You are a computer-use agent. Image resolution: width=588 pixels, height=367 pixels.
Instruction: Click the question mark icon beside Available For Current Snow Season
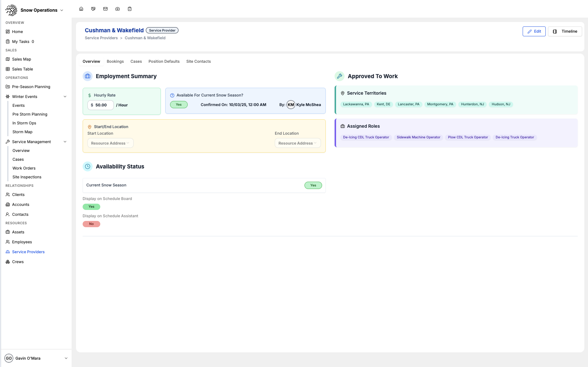[x=172, y=95]
